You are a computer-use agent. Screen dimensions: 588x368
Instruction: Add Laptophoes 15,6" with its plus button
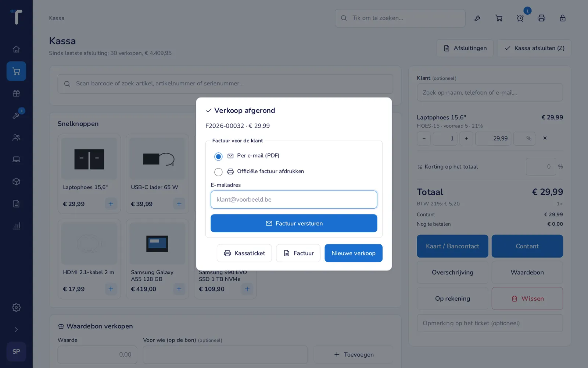pyautogui.click(x=111, y=204)
